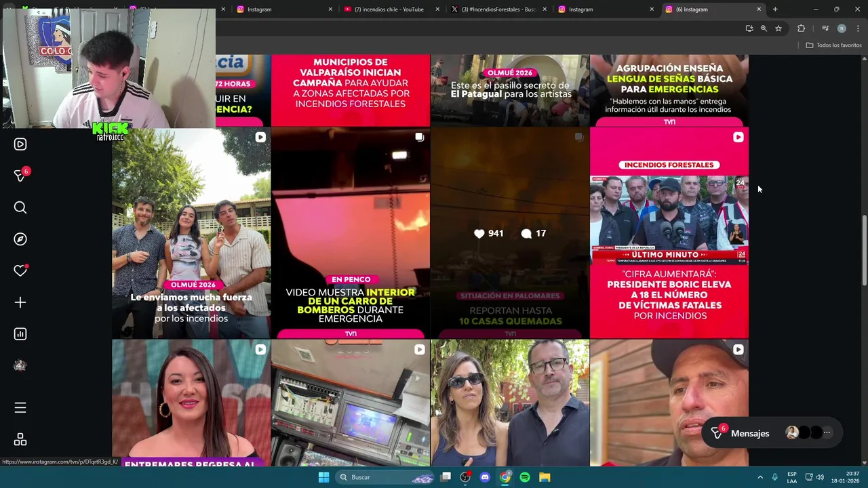868x488 pixels.
Task: Open the Palomares casas quemadas post
Action: [x=510, y=233]
